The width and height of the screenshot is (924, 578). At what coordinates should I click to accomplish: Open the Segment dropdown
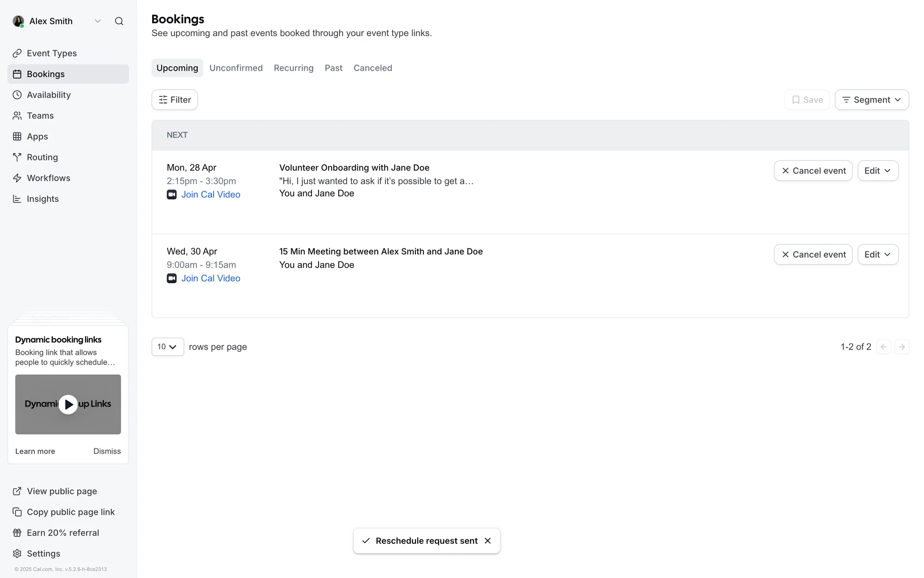point(872,100)
